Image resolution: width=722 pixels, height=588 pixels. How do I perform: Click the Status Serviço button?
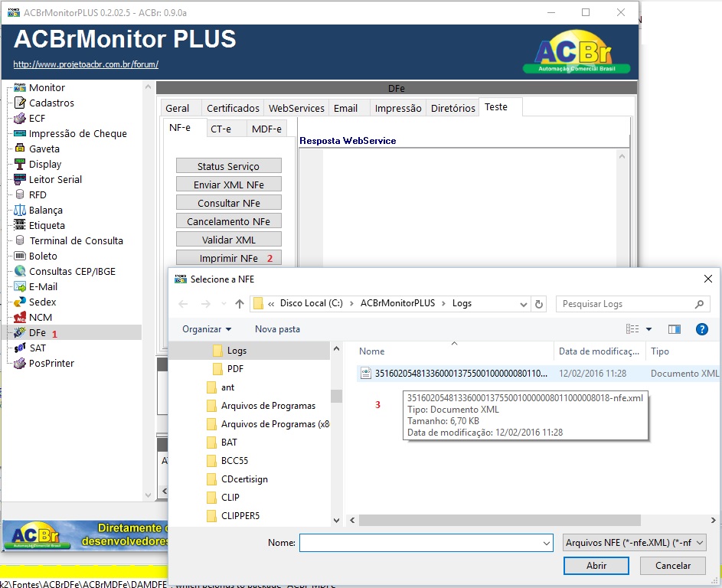228,166
